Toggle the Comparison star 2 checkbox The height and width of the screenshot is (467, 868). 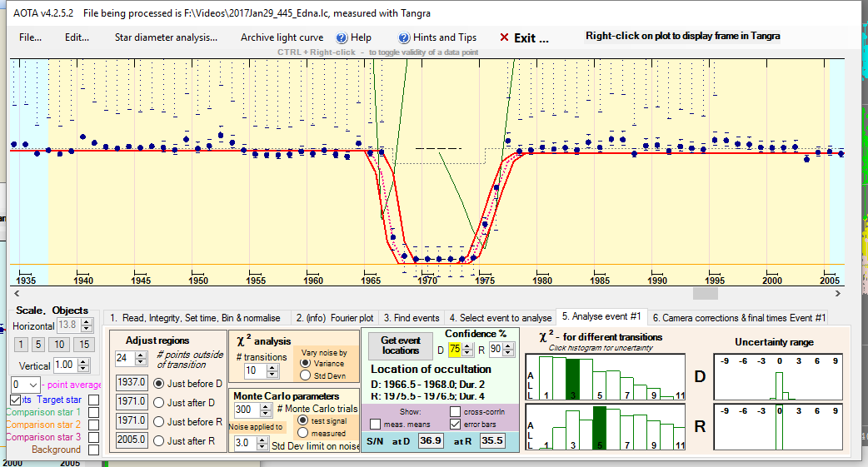point(93,425)
